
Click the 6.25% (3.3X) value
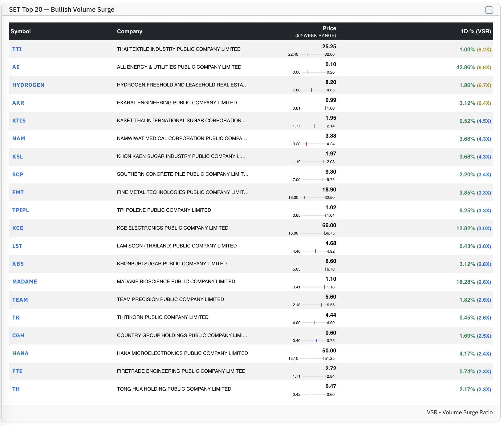click(x=475, y=211)
